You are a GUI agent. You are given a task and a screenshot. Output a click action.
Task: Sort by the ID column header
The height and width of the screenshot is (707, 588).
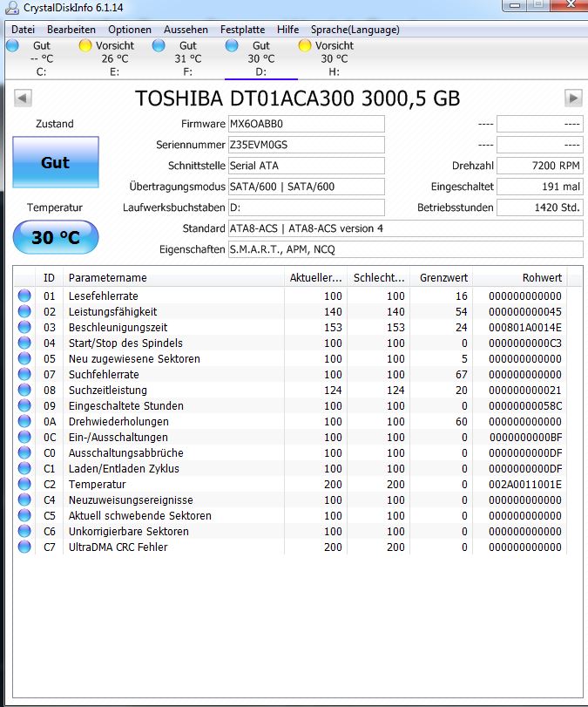(49, 278)
